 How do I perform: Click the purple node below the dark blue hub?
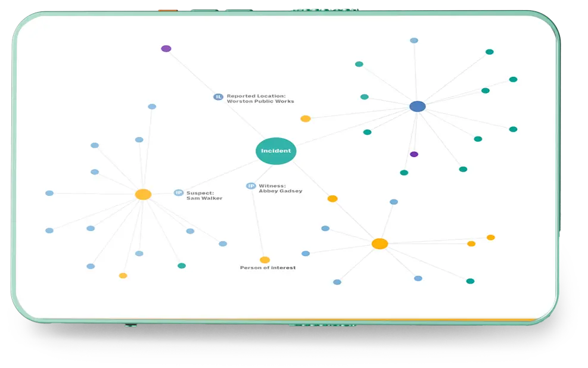[414, 154]
